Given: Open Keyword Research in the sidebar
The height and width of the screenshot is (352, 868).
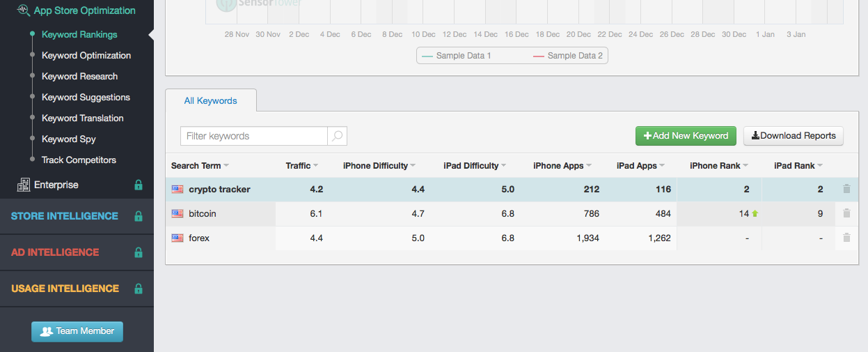Looking at the screenshot, I should [x=79, y=76].
